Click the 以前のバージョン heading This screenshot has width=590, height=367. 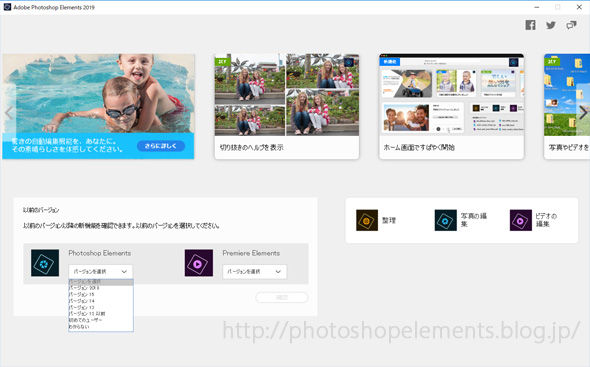pyautogui.click(x=41, y=210)
